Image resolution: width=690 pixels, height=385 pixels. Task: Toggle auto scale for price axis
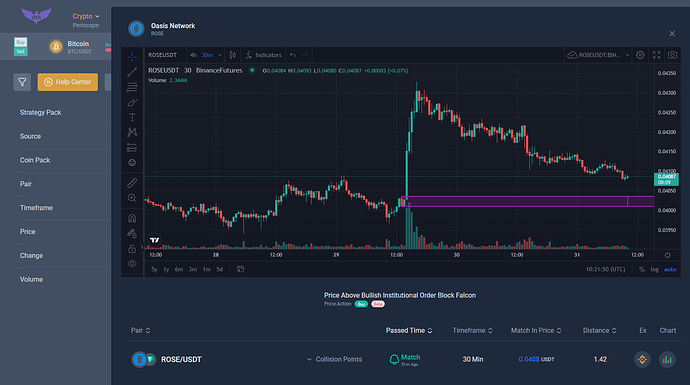click(x=670, y=269)
